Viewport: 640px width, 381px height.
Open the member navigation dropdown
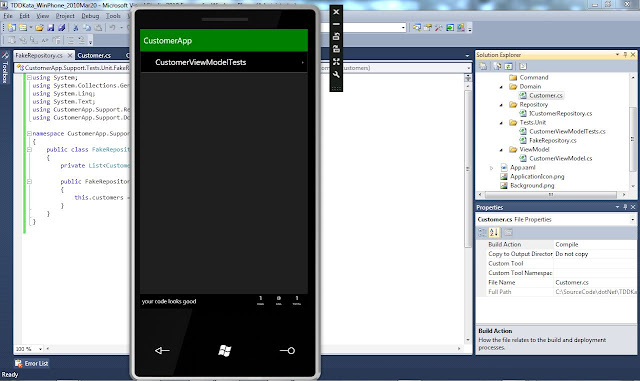[x=468, y=68]
